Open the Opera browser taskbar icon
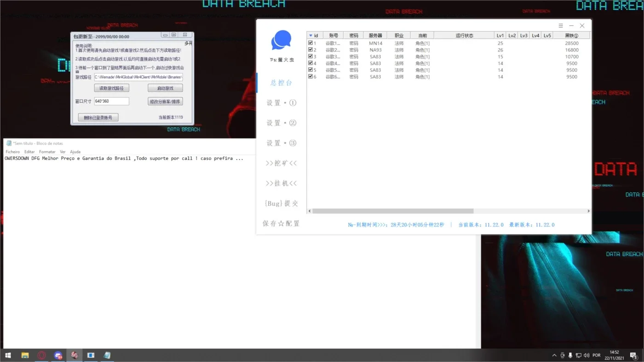644x362 pixels. [41, 355]
